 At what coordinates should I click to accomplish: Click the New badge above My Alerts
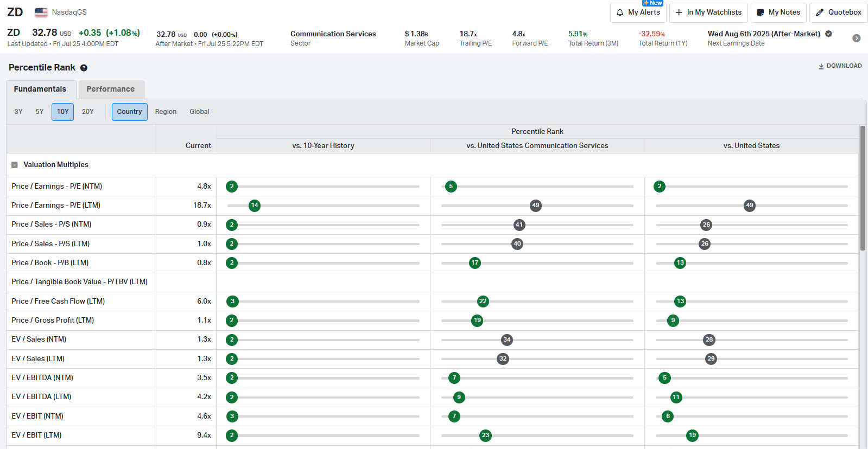(x=652, y=3)
